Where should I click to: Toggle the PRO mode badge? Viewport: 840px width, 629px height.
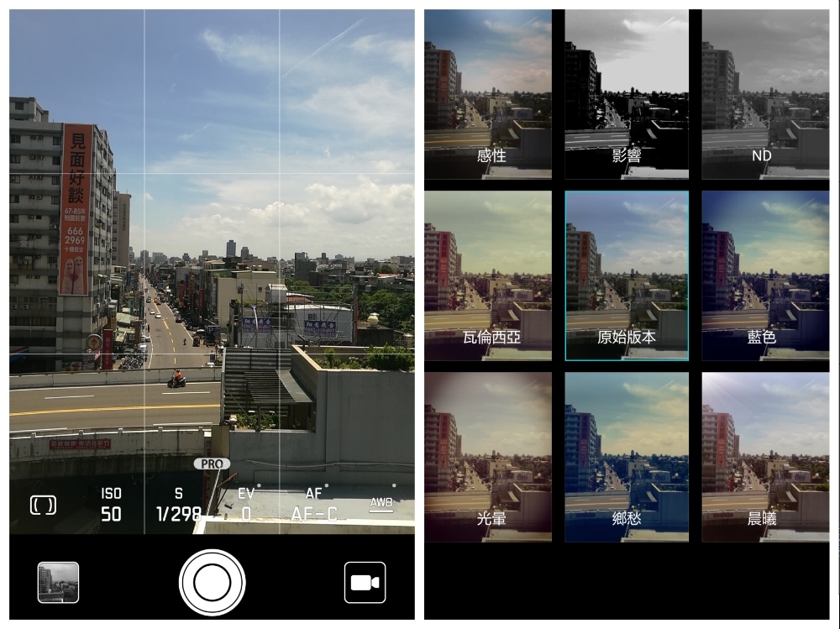(213, 464)
